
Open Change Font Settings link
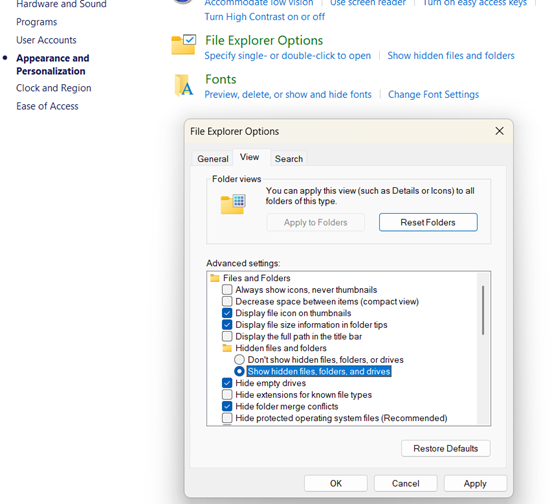click(433, 94)
